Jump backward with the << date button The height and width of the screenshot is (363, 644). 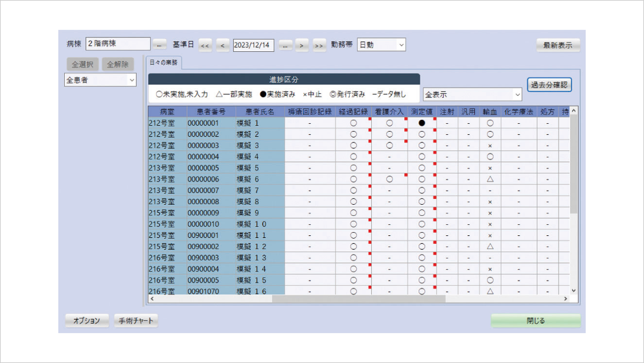coord(205,45)
